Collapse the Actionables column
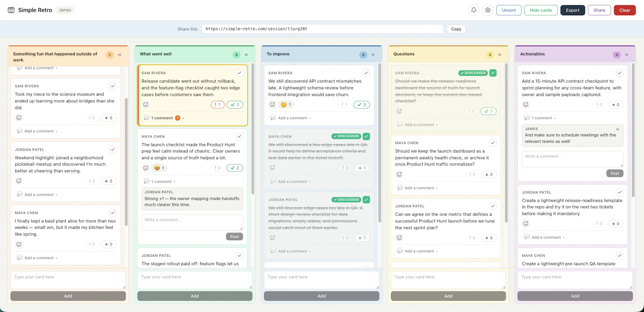644x312 pixels. click(x=627, y=55)
